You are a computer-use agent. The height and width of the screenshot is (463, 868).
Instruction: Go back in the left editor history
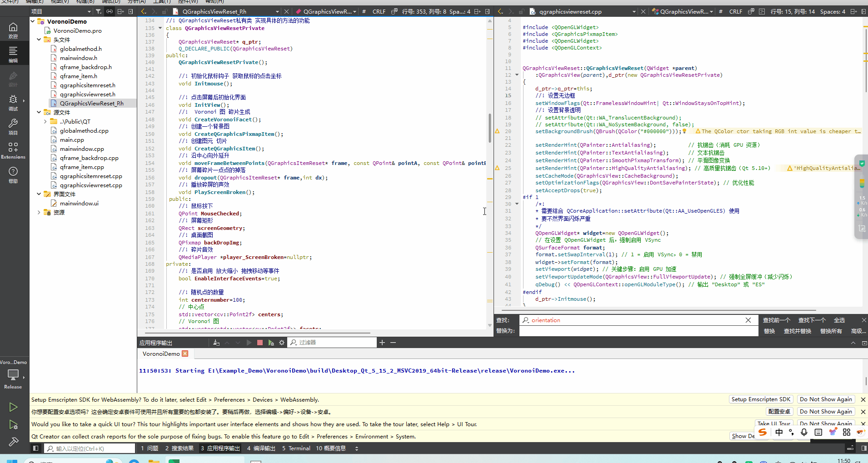point(144,11)
